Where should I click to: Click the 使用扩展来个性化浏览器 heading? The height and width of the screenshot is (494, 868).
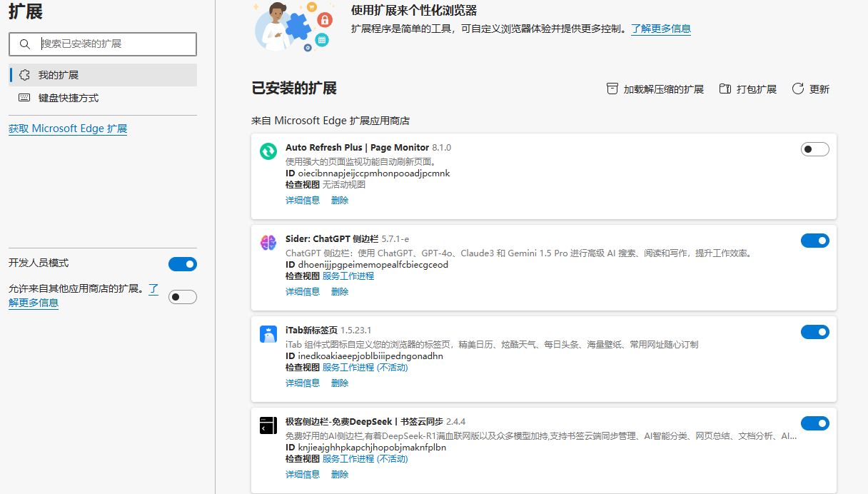tap(414, 11)
